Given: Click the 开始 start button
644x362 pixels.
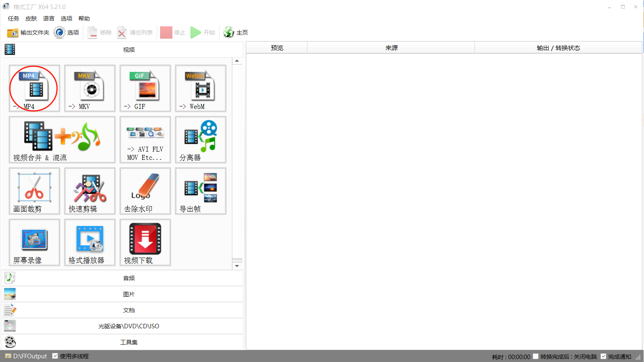Looking at the screenshot, I should [x=203, y=32].
